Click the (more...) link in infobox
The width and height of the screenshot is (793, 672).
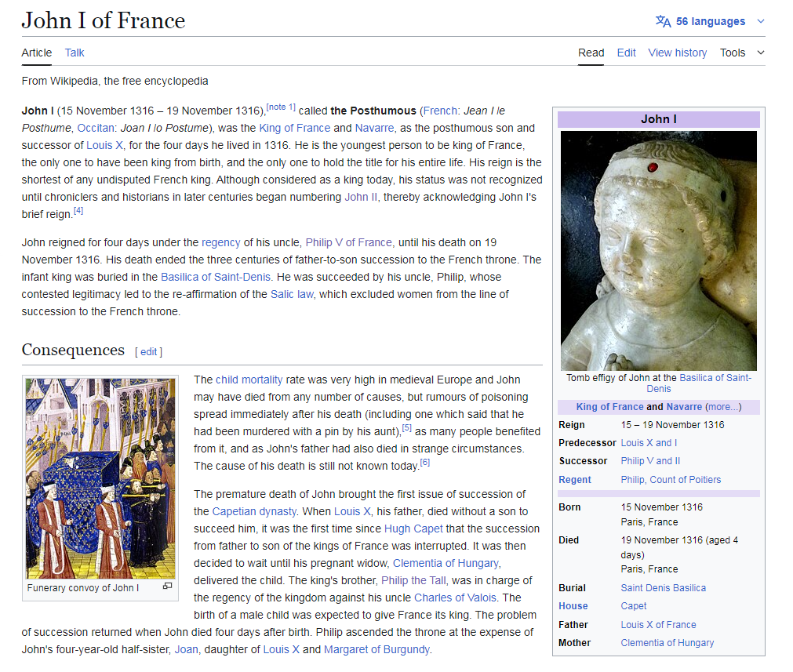click(723, 406)
